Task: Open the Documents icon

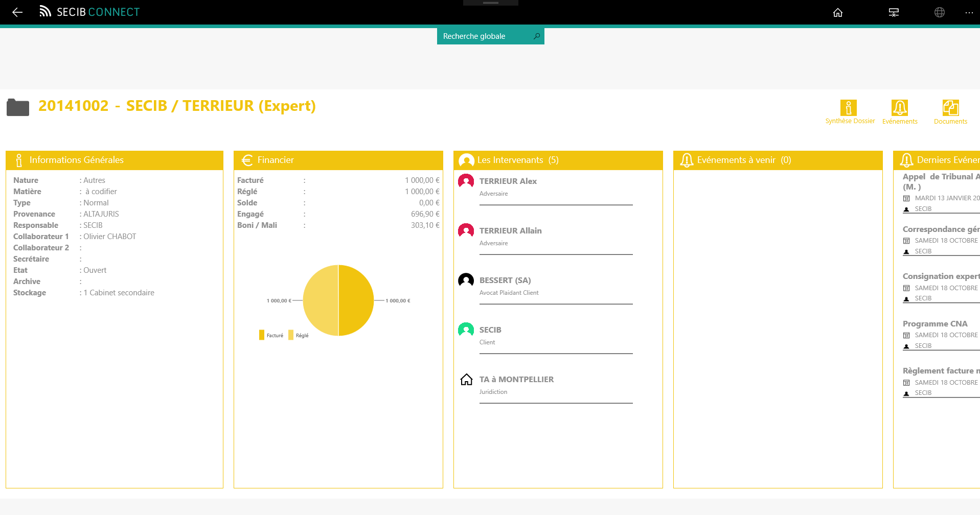Action: tap(951, 108)
